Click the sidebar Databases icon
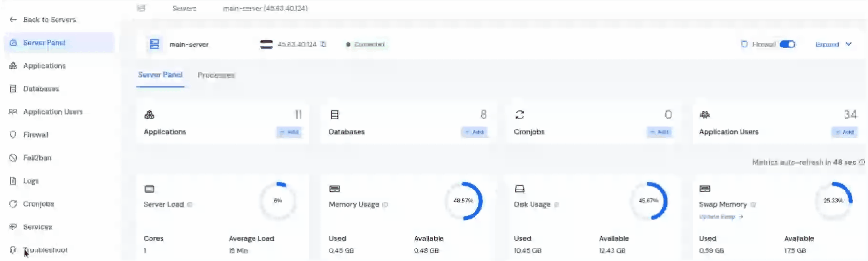The width and height of the screenshot is (868, 261). tap(13, 89)
